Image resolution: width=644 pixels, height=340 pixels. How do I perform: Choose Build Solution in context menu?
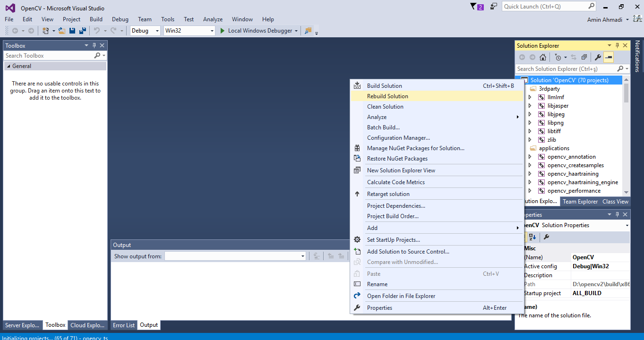click(437, 85)
